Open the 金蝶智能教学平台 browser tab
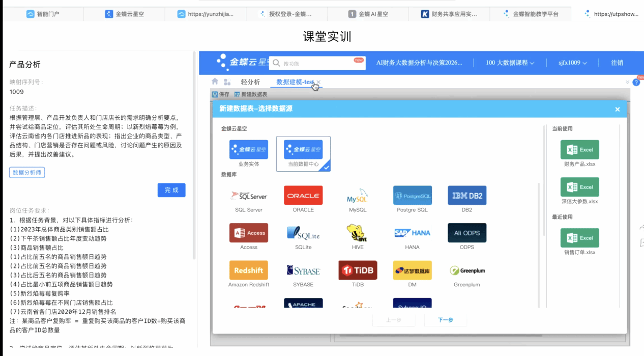 tap(530, 14)
